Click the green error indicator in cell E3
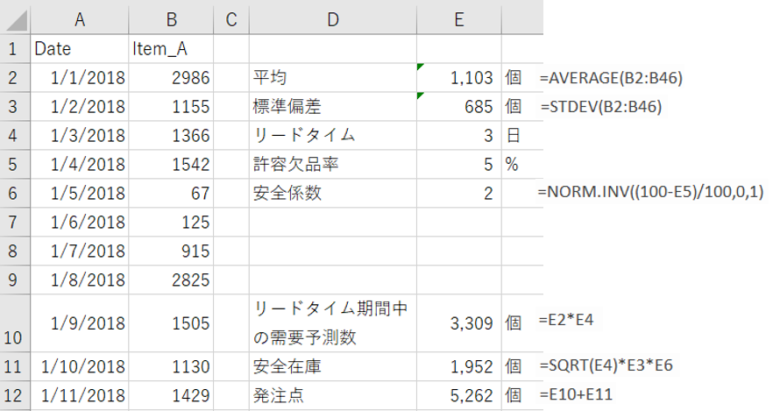Viewport: 780px width, 411px height. coord(420,96)
